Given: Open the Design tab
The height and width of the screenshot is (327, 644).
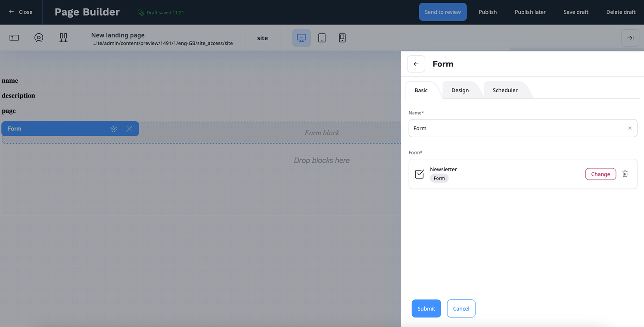Looking at the screenshot, I should (x=460, y=90).
